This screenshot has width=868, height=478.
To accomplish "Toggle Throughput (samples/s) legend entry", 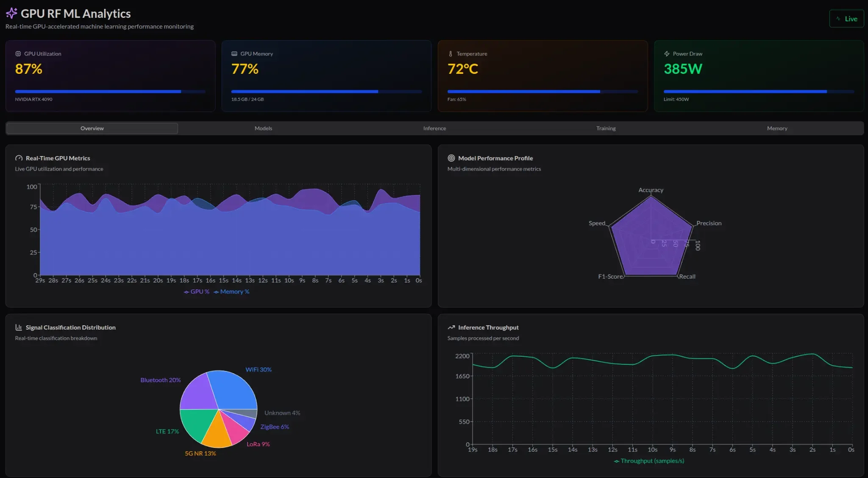I will pos(649,461).
